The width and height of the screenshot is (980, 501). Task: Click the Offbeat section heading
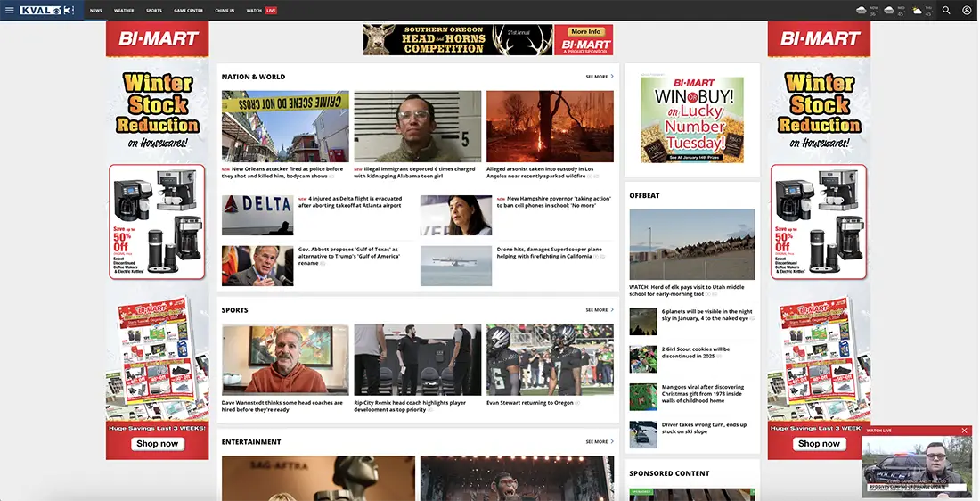tap(644, 195)
